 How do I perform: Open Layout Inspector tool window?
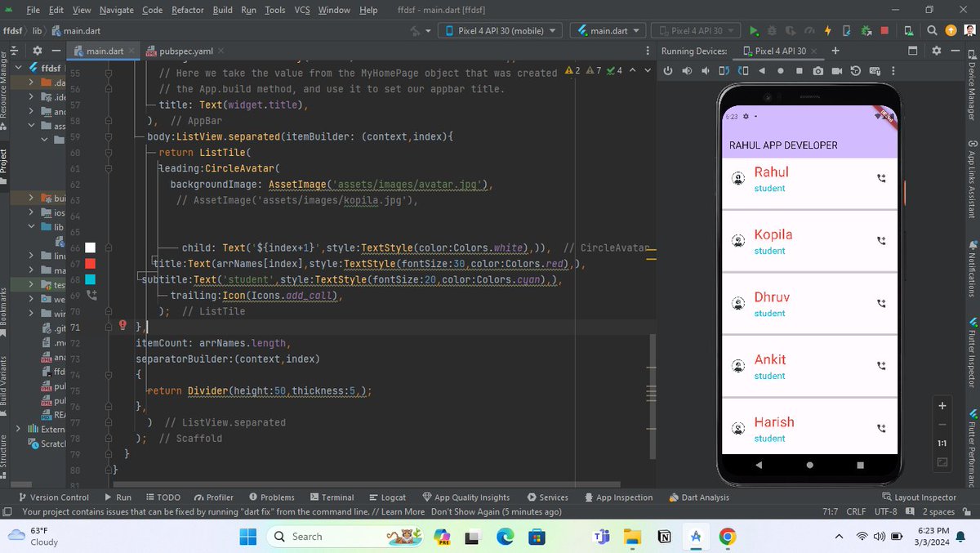(919, 497)
